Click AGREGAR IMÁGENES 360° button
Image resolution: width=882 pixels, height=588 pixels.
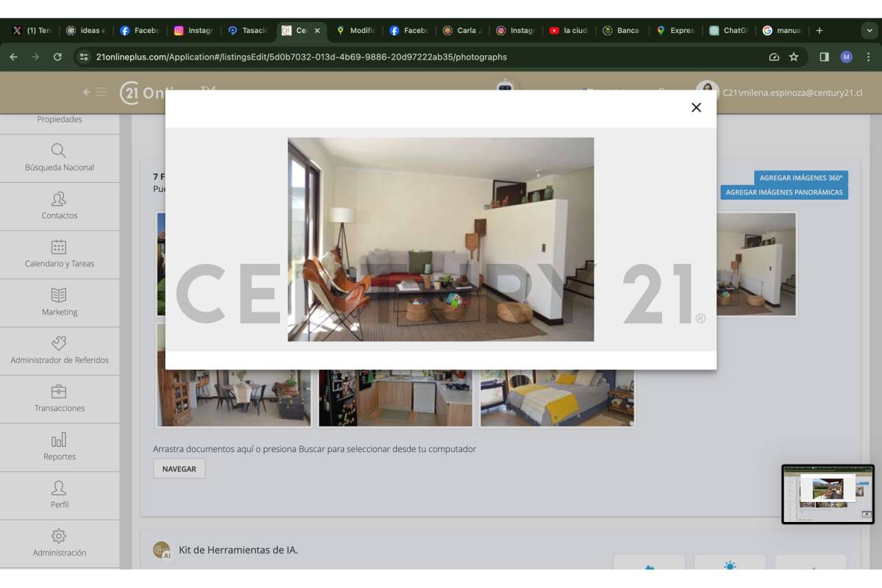801,178
